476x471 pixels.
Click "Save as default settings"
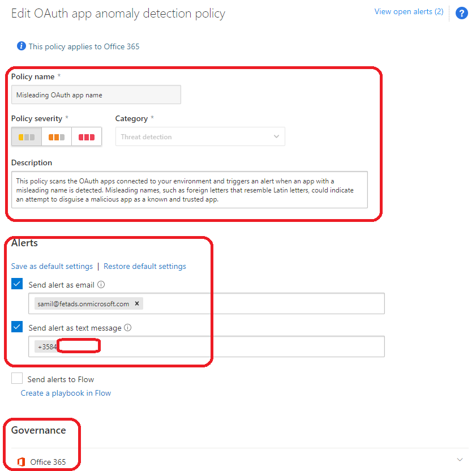tap(52, 266)
